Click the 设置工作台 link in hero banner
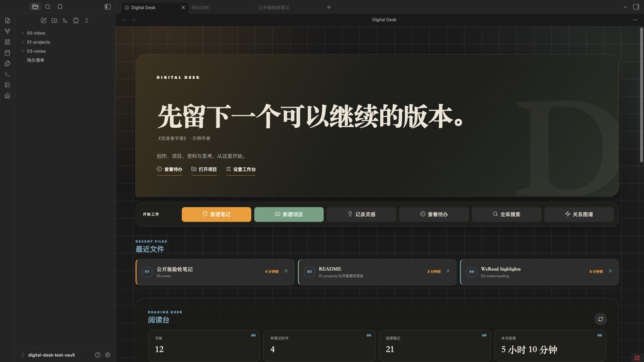The width and height of the screenshot is (644, 362). 241,169
